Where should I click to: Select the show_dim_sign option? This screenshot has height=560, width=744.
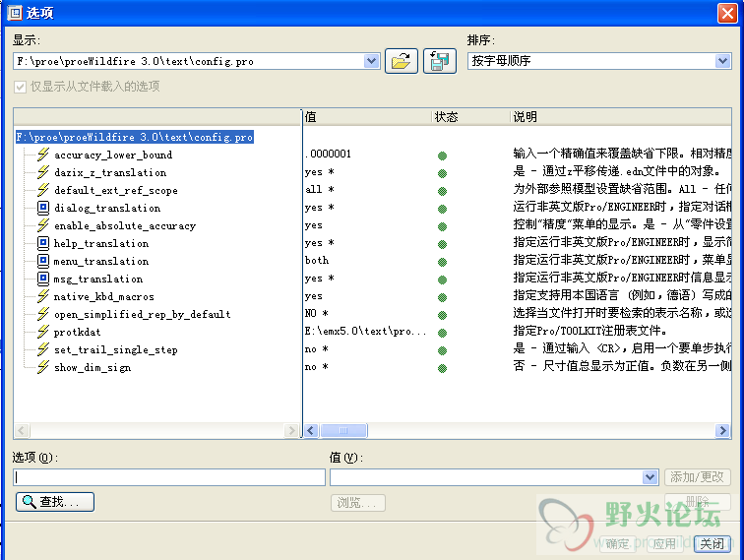click(x=93, y=367)
